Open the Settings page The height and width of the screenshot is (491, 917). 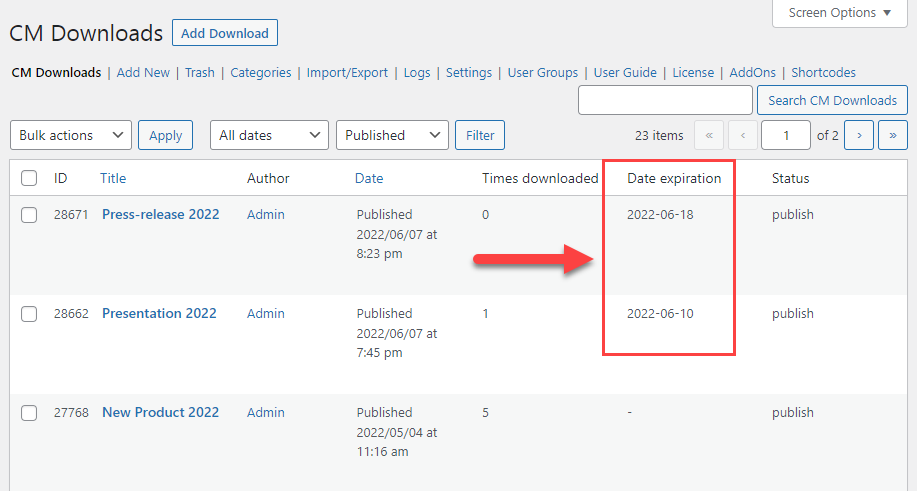pyautogui.click(x=469, y=72)
